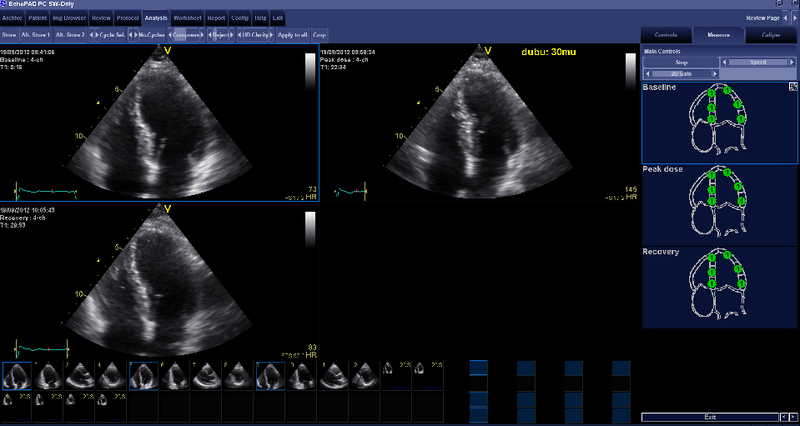
Task: Increase Speed with the right arrow
Action: (793, 62)
